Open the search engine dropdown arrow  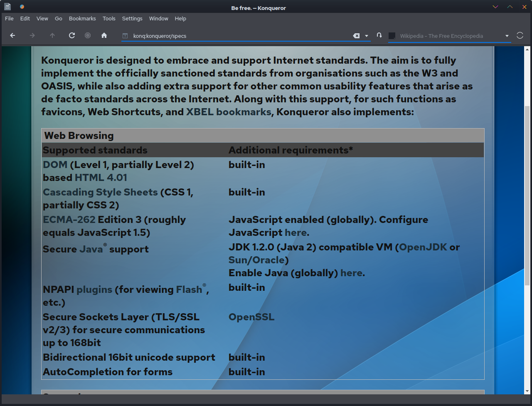[x=507, y=36]
